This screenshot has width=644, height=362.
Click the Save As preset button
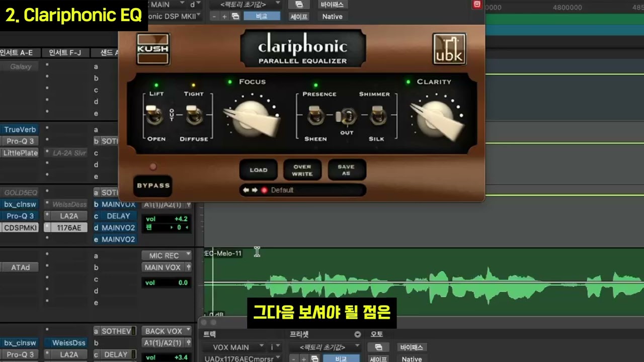point(347,170)
